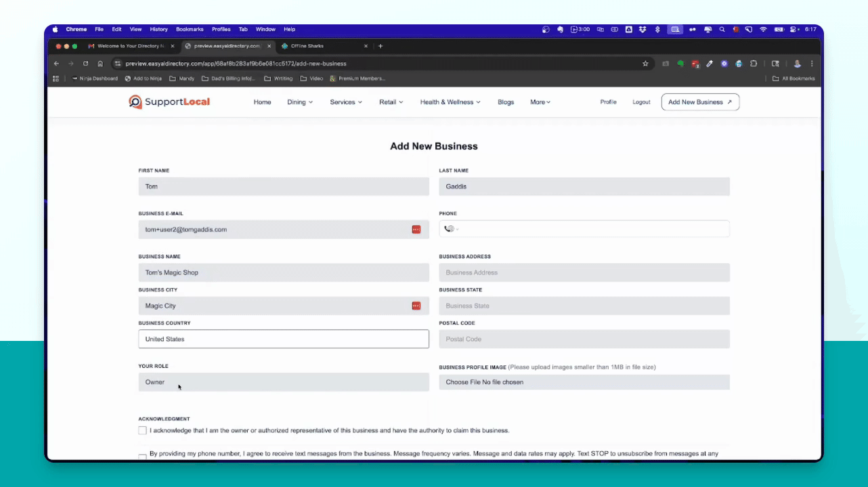Screen dimensions: 868x487
Task: Click the browser address bar URL
Action: point(236,64)
